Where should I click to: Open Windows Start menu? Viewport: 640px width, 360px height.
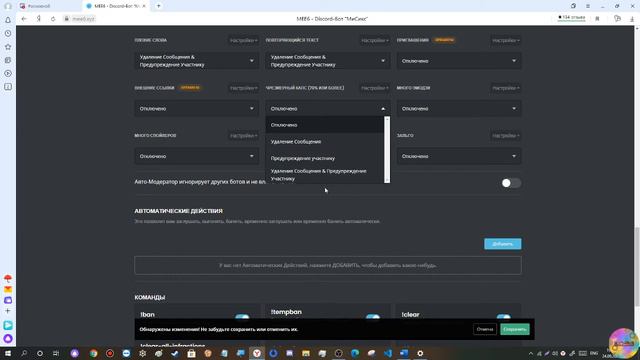point(8,353)
